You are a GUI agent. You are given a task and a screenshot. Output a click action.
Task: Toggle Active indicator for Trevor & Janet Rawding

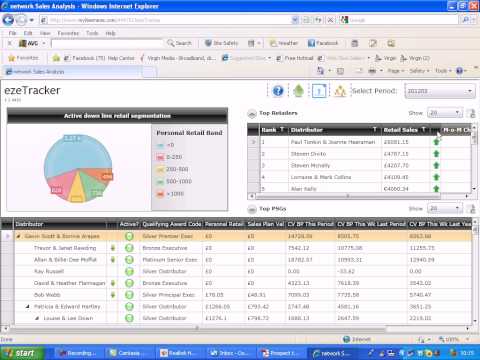coord(129,248)
